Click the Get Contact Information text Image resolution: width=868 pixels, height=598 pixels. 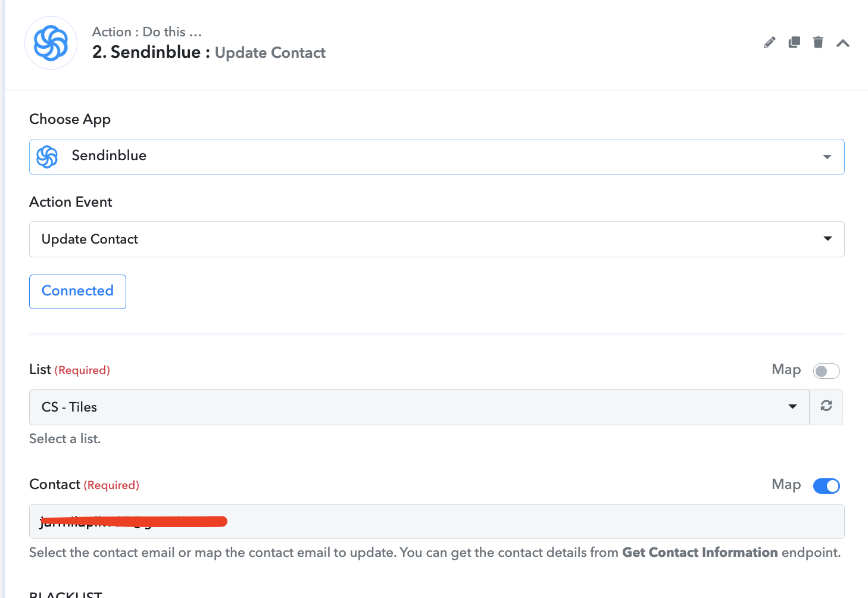(x=700, y=553)
